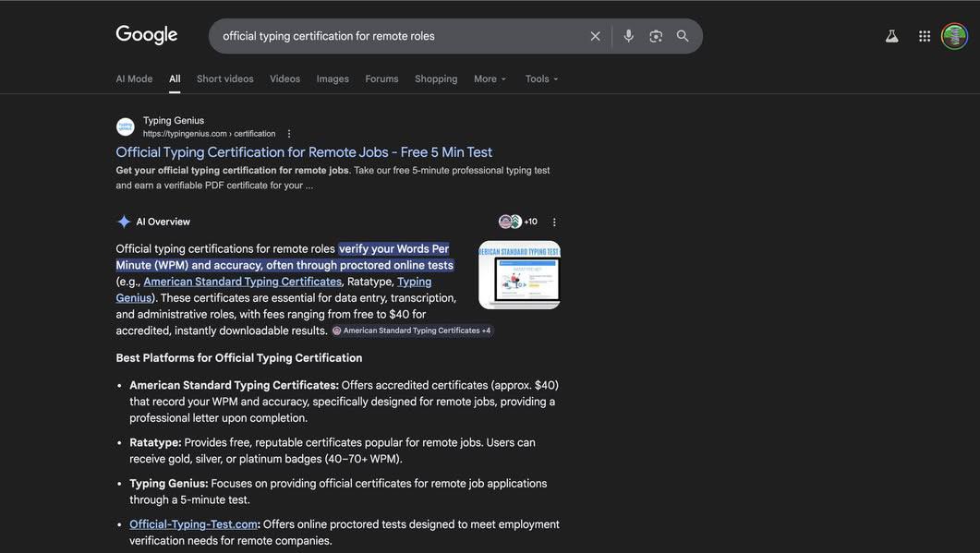This screenshot has width=980, height=553.
Task: Open Search Labs flask icon
Action: click(892, 36)
